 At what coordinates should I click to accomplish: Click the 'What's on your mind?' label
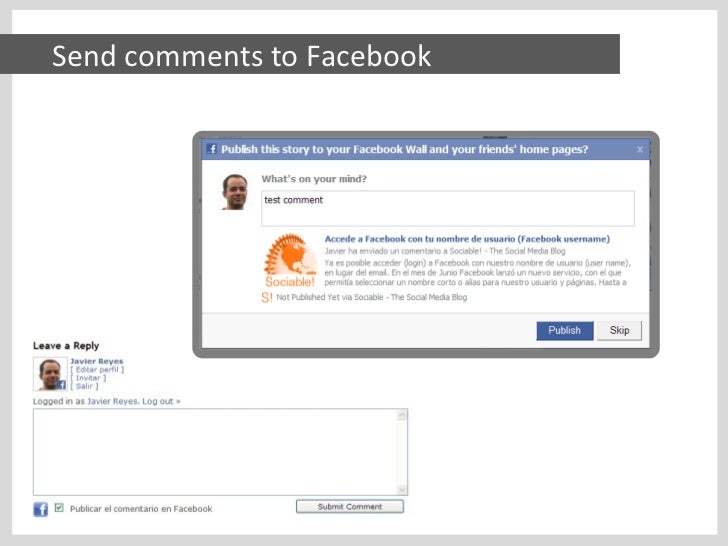tap(314, 179)
